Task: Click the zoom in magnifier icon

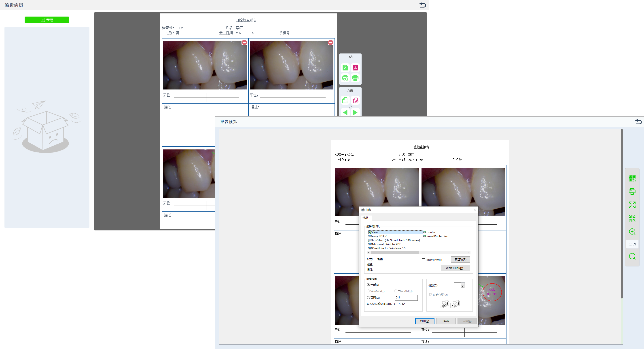Action: pos(632,232)
